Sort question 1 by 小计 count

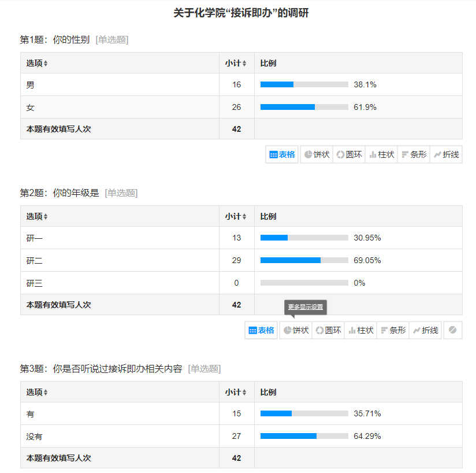tap(236, 63)
